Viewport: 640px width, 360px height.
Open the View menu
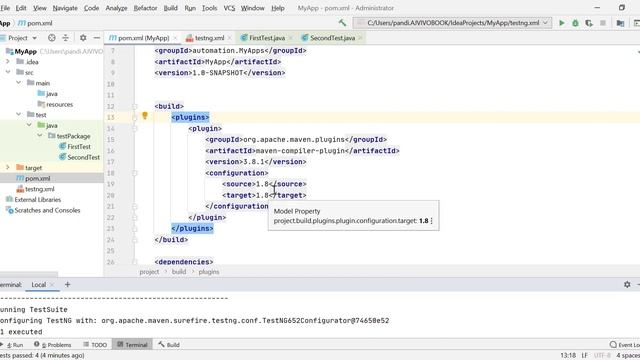(x=40, y=8)
